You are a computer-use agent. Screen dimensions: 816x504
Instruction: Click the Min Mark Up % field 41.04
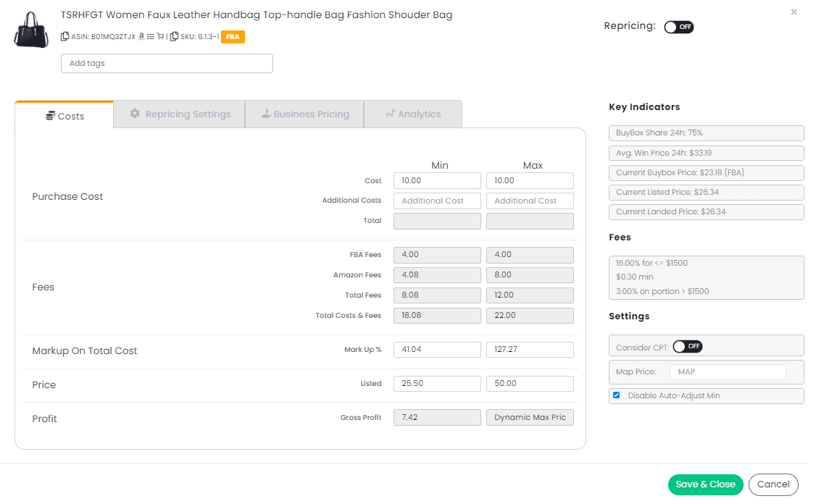437,350
